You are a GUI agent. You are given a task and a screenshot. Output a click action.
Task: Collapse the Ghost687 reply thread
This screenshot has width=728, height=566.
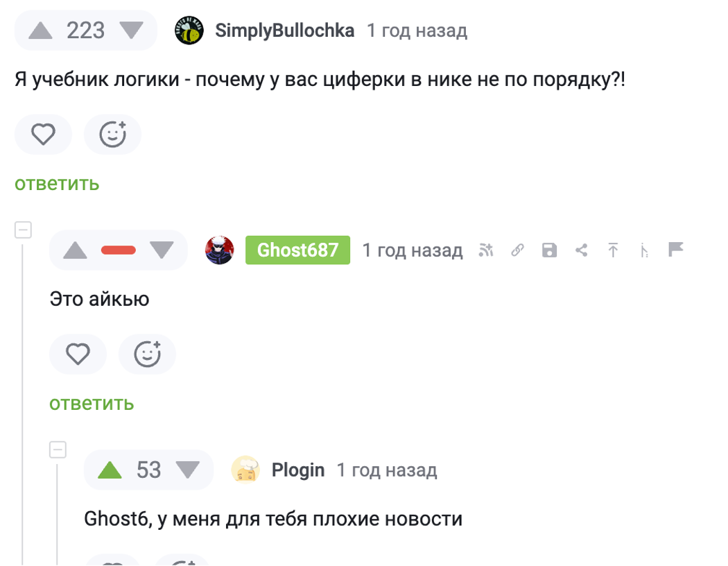[24, 230]
